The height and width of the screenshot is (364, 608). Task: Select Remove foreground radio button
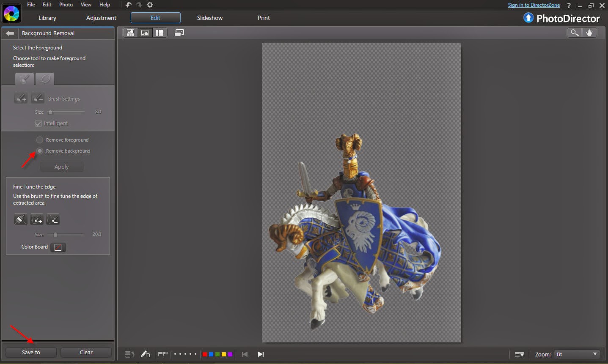40,140
